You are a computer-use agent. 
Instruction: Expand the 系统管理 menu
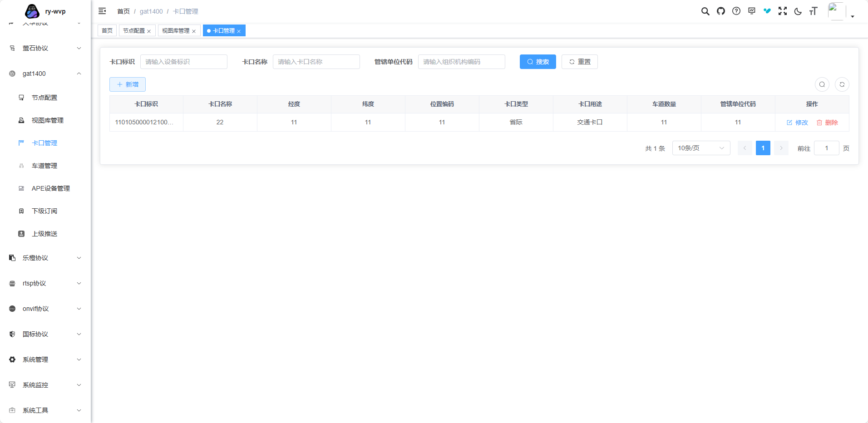(x=45, y=359)
